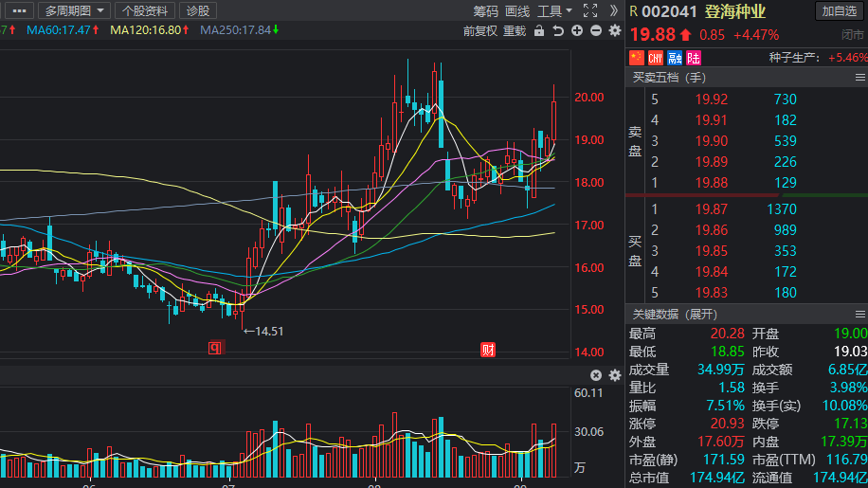Zoom in chart with plus icon

click(578, 30)
